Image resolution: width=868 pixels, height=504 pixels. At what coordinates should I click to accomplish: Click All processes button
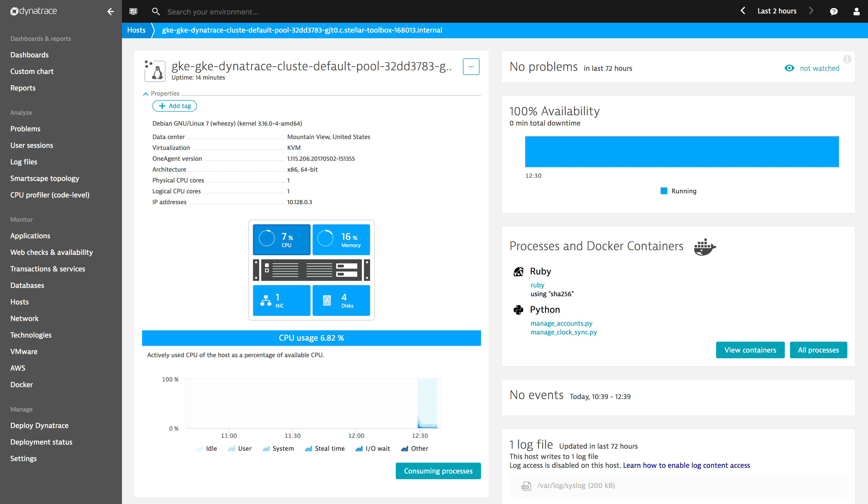818,350
